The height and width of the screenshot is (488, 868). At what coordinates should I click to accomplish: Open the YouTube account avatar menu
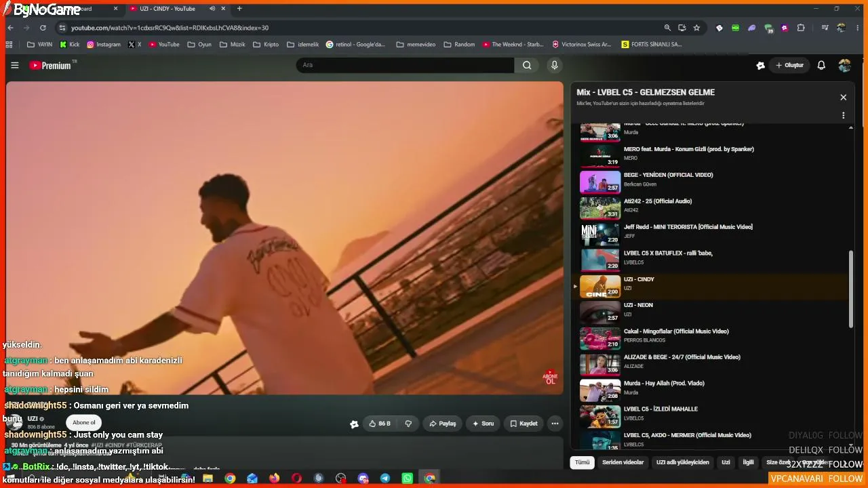coord(844,65)
